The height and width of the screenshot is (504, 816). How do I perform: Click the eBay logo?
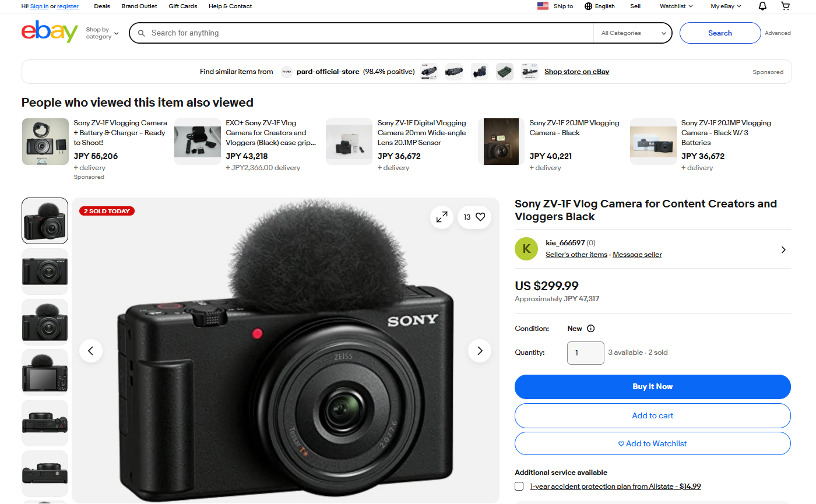[x=50, y=32]
